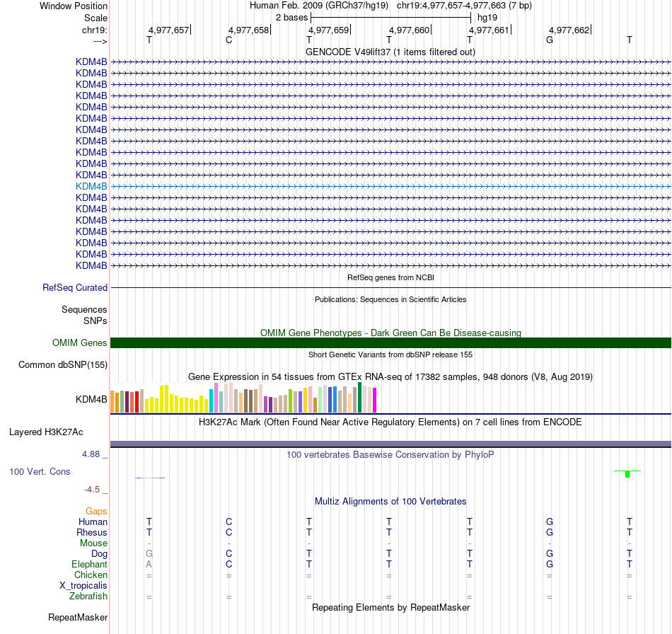Click the G base in the Rhesus row
This screenshot has height=634, width=672.
click(550, 532)
